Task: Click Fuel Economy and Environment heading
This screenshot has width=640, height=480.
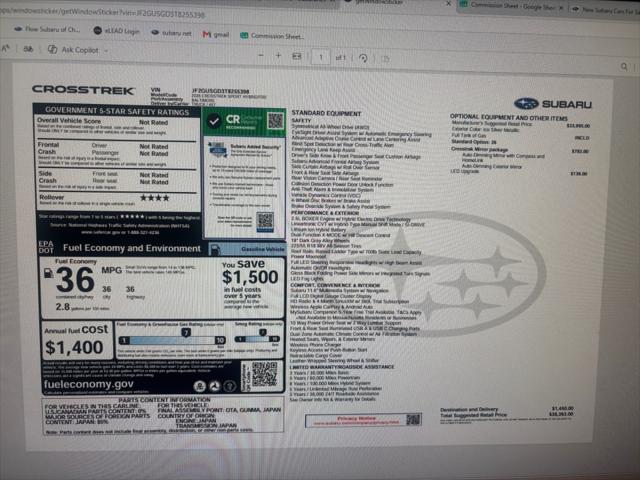Action: (x=132, y=248)
